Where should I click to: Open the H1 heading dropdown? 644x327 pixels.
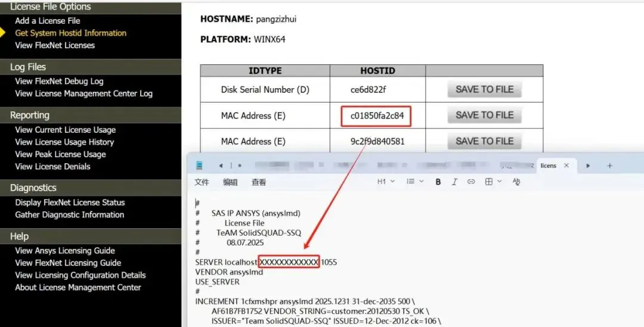386,181
